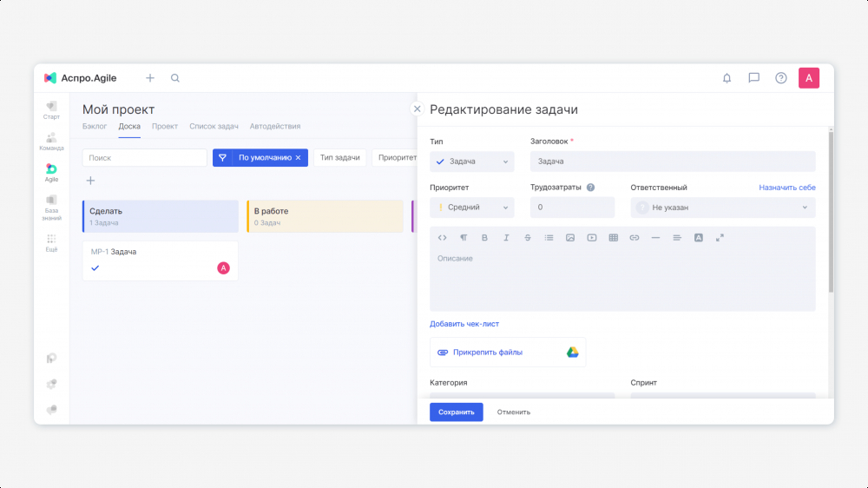Click the Назначить себе link
This screenshot has width=868, height=488.
pyautogui.click(x=787, y=188)
